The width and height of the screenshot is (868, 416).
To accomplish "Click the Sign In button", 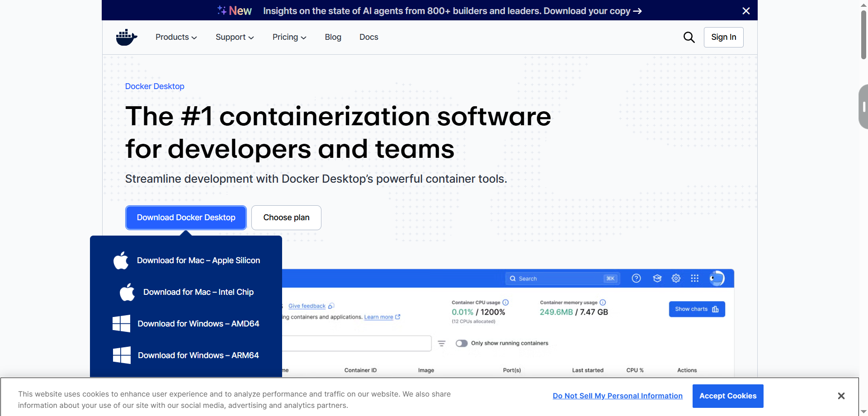I will (724, 37).
